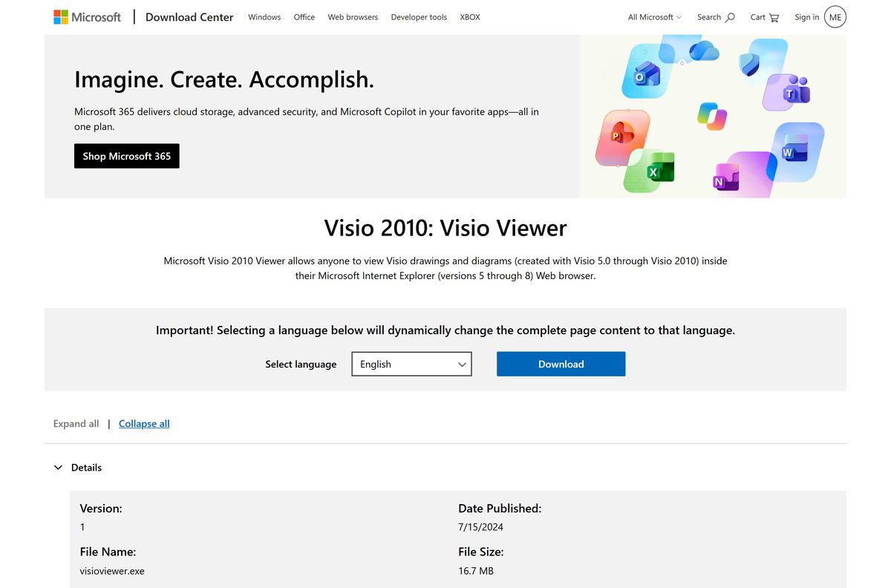Click the Defender shield icon in banner

coord(751,64)
